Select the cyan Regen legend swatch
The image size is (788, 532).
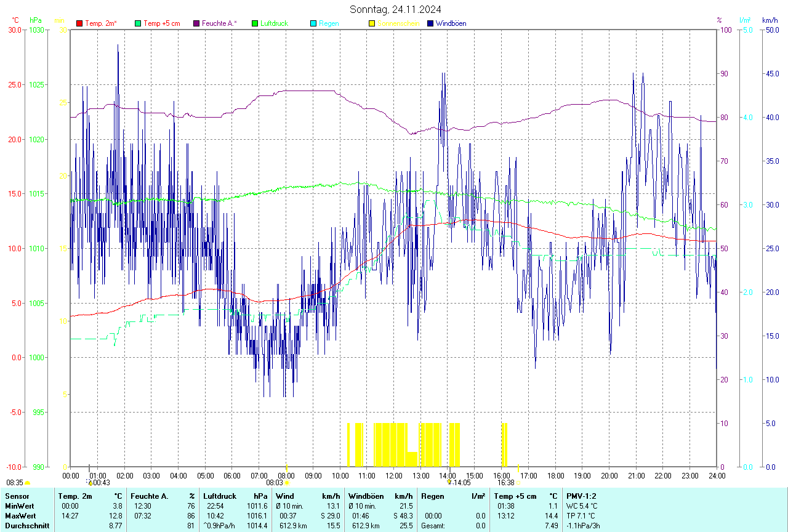313,23
